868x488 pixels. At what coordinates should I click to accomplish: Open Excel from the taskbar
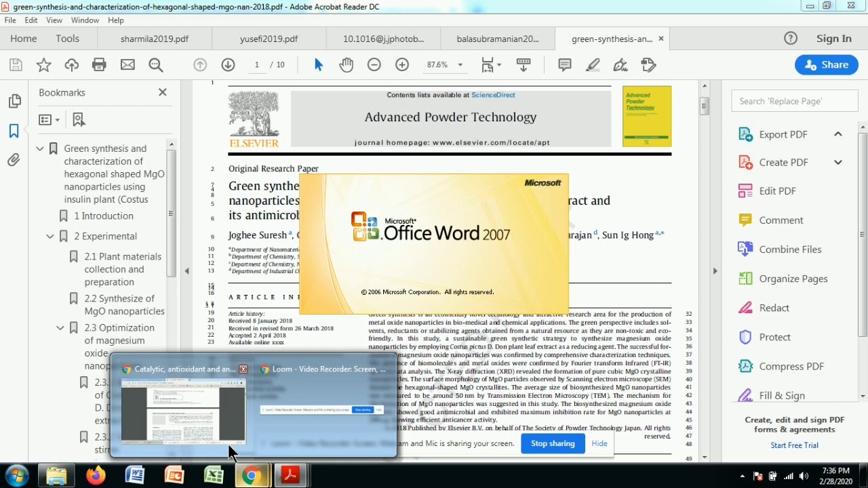(x=214, y=476)
